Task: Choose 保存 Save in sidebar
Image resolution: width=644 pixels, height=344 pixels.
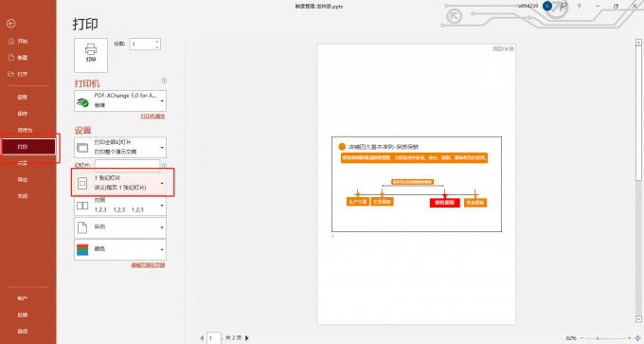Action: pos(23,114)
